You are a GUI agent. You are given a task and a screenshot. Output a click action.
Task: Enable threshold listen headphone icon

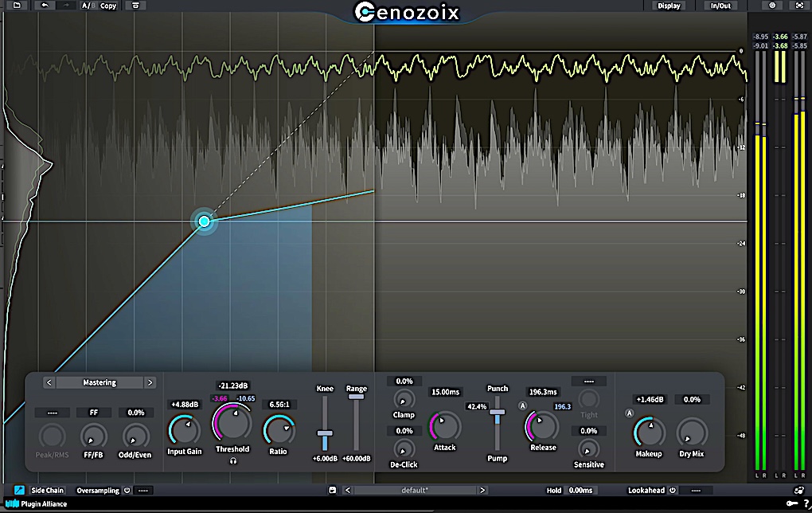point(232,460)
